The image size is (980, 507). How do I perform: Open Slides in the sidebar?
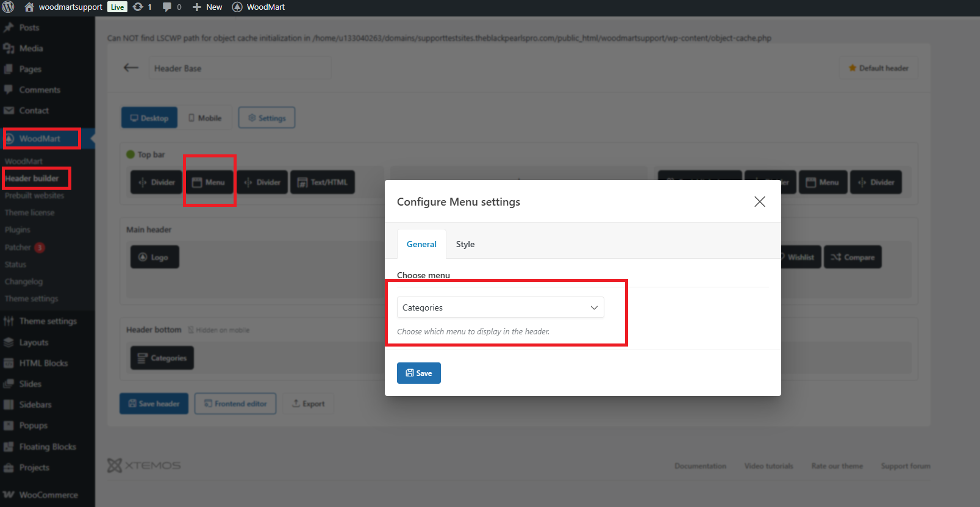(x=30, y=384)
